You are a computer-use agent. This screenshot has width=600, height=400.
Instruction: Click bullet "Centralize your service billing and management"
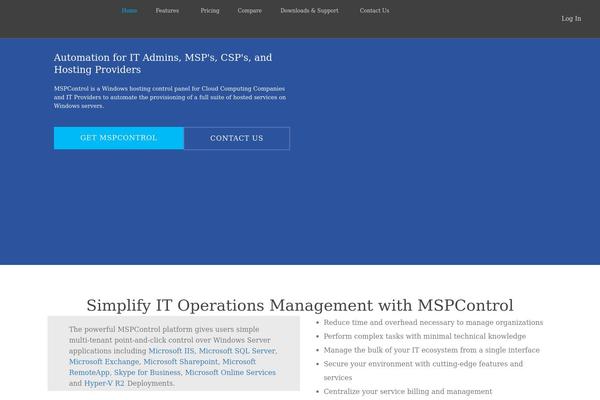coord(408,391)
